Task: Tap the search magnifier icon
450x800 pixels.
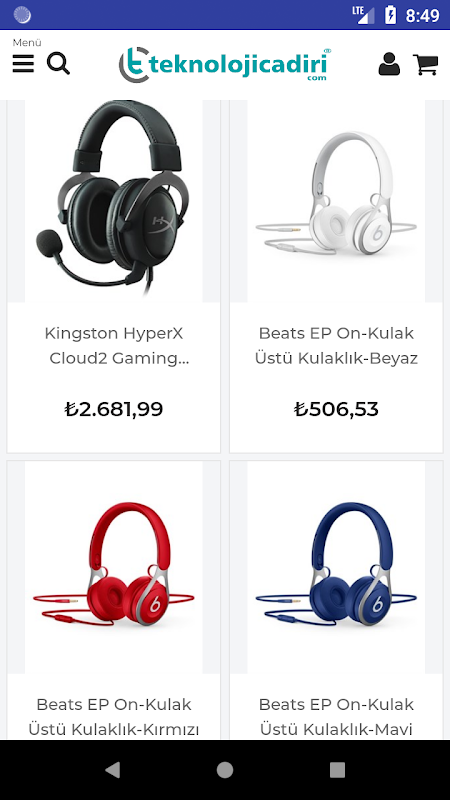Action: pos(58,64)
